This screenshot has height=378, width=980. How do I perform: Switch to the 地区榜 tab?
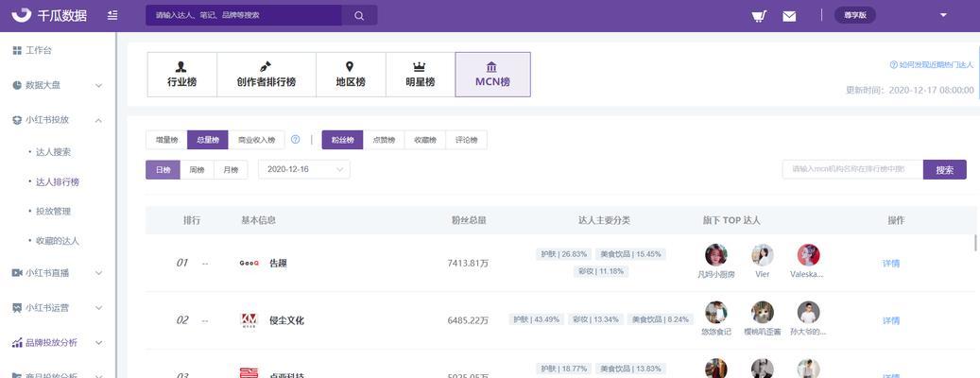(x=351, y=75)
